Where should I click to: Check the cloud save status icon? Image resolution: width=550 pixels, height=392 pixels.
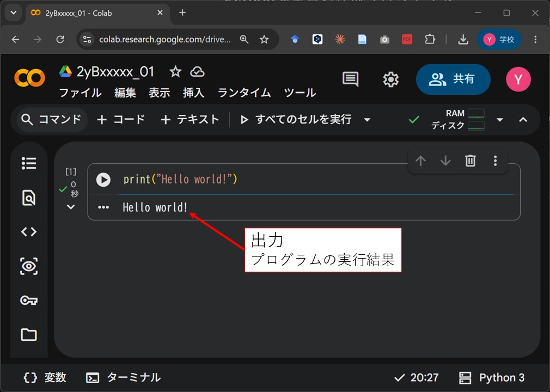197,72
